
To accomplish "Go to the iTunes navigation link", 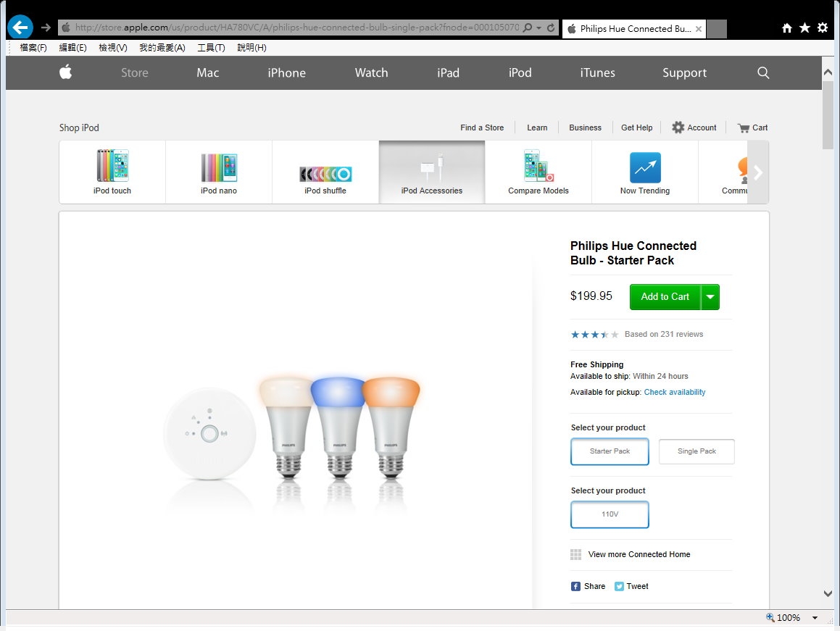I will click(597, 73).
